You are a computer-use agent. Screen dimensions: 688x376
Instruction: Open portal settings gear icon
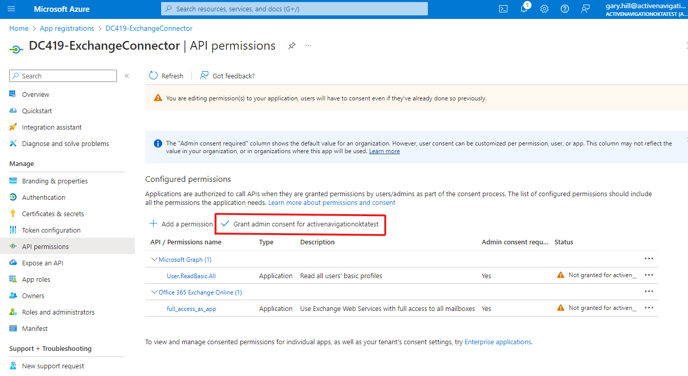[x=544, y=9]
